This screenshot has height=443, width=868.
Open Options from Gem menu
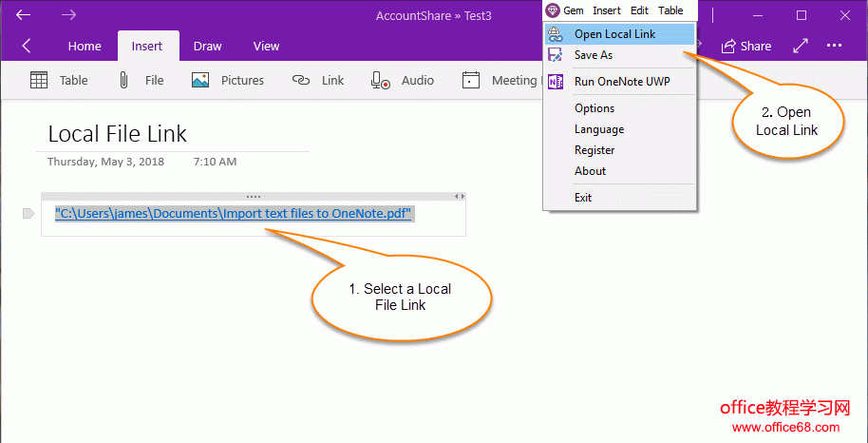[619, 108]
